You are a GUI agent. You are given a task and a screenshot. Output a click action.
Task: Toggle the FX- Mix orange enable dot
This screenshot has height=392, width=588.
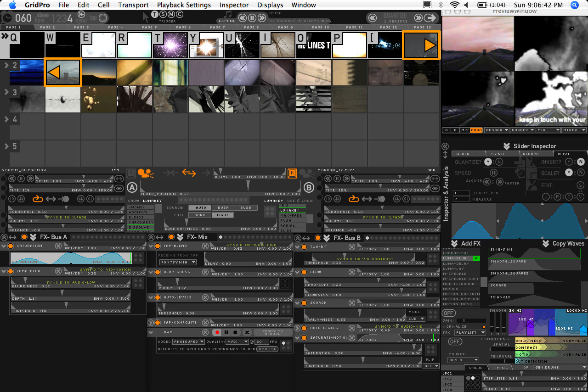[171, 237]
